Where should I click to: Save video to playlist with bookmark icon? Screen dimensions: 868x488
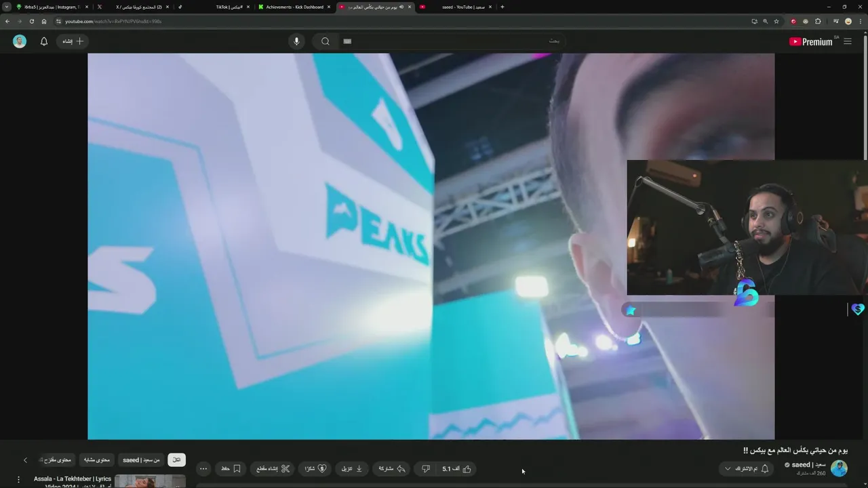(x=231, y=468)
